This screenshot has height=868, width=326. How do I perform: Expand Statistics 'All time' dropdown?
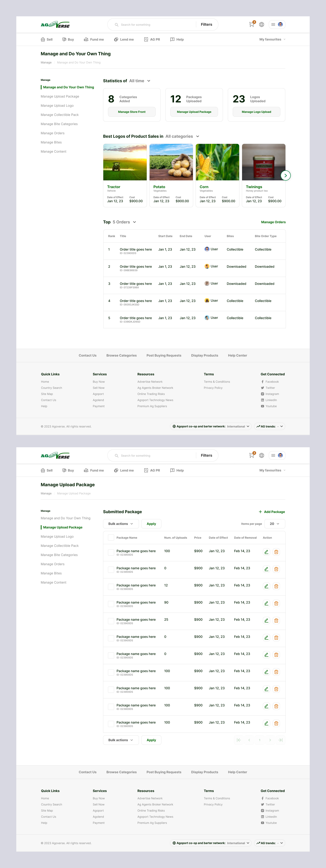coord(140,81)
